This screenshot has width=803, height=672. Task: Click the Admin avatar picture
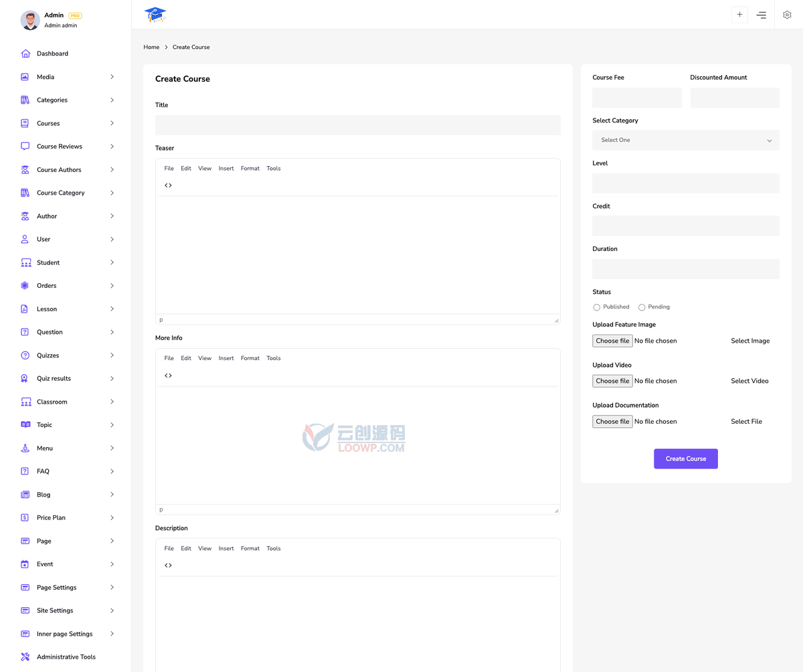(30, 20)
